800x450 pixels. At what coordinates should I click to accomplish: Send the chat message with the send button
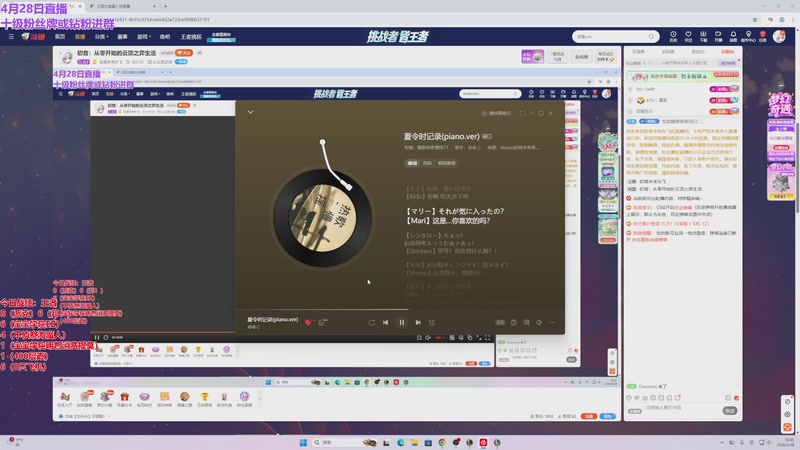730,410
